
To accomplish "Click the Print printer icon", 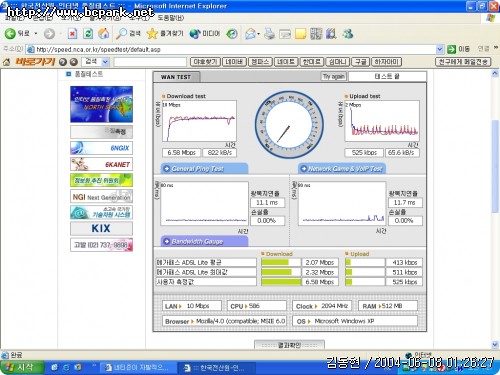I will [269, 34].
